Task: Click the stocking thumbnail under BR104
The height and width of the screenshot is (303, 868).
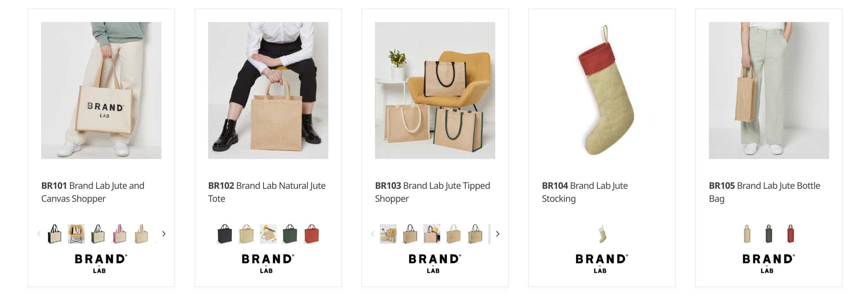Action: [x=602, y=234]
